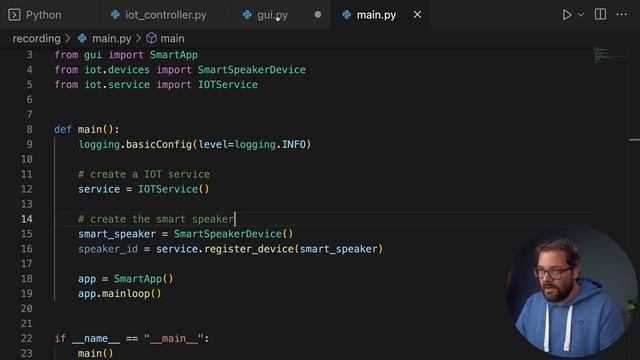This screenshot has width=640, height=360.
Task: Click the Python file icon on iot_controller.py tab
Action: [116, 15]
